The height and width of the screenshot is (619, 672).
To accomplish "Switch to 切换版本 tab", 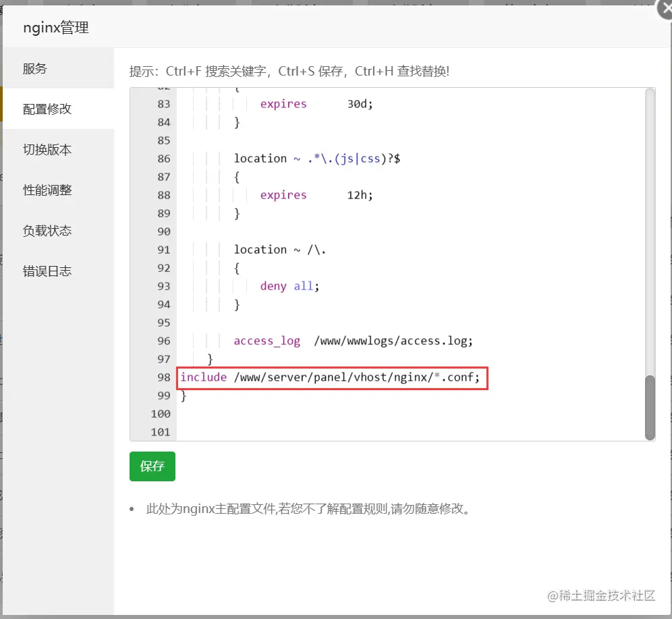I will click(x=58, y=150).
